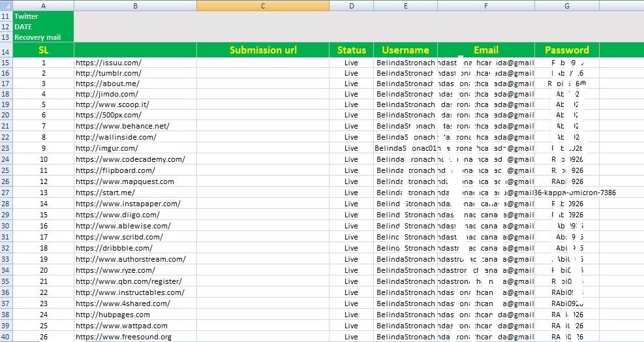Select the Live status cell for start.me

click(351, 193)
